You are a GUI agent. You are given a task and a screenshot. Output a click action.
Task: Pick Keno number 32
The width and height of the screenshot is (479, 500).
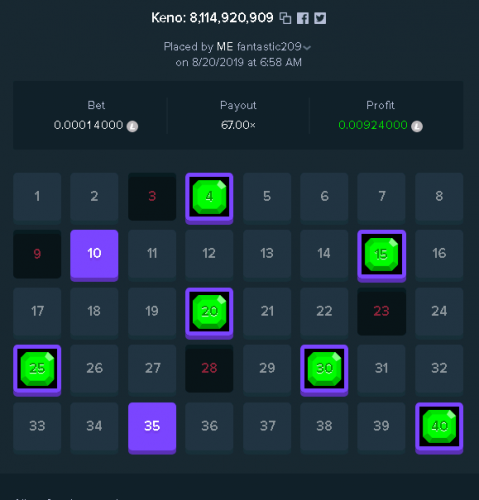(439, 370)
